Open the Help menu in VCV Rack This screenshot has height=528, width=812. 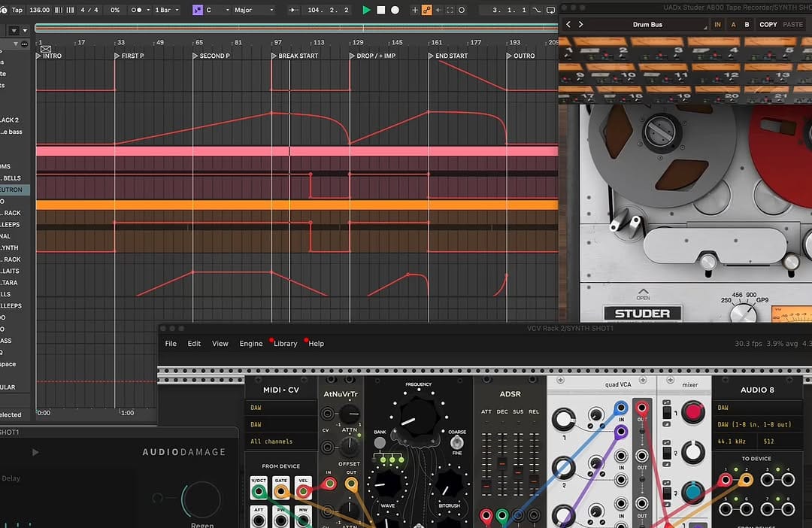[317, 344]
